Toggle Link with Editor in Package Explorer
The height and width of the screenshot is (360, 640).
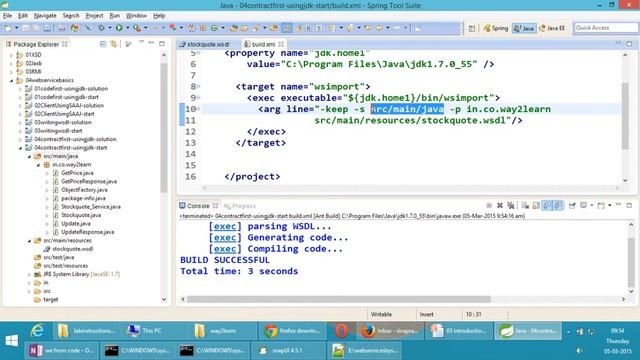tap(113, 44)
